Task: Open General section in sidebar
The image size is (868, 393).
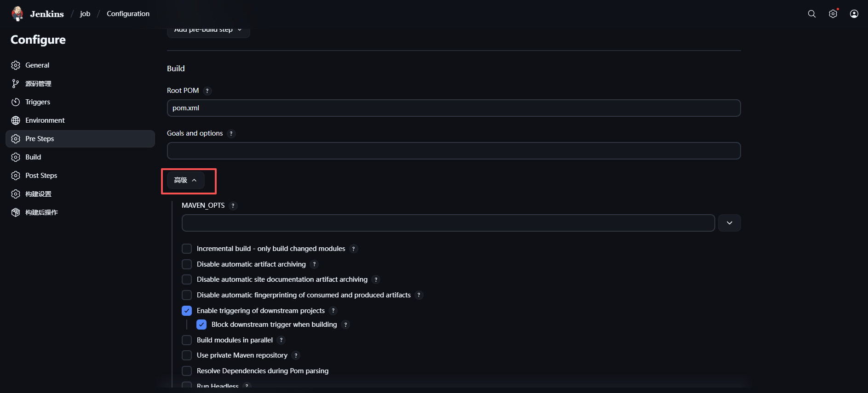Action: click(x=37, y=65)
